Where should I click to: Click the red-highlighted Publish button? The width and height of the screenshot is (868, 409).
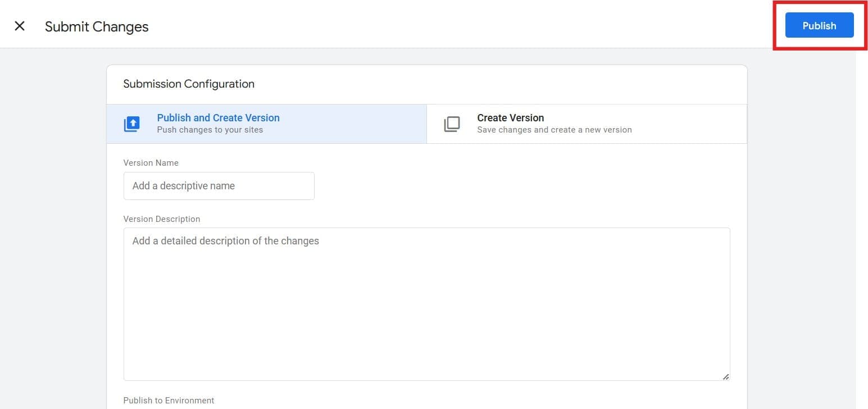point(819,25)
